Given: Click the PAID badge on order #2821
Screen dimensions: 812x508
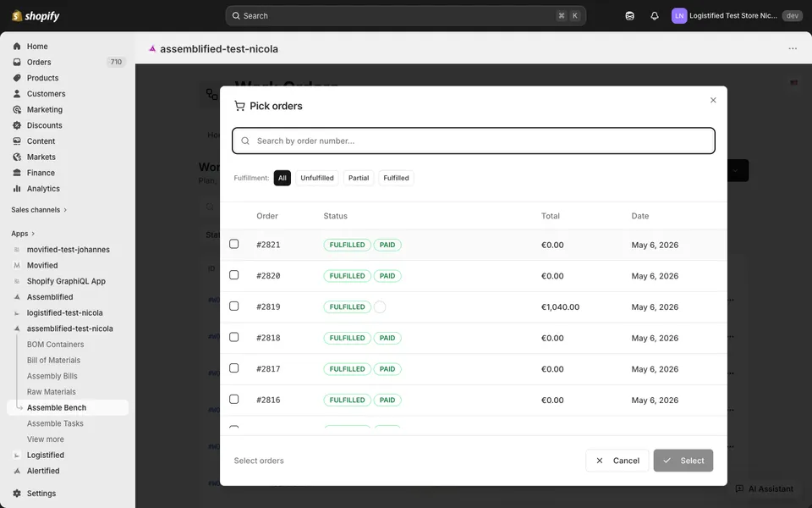Looking at the screenshot, I should [387, 245].
